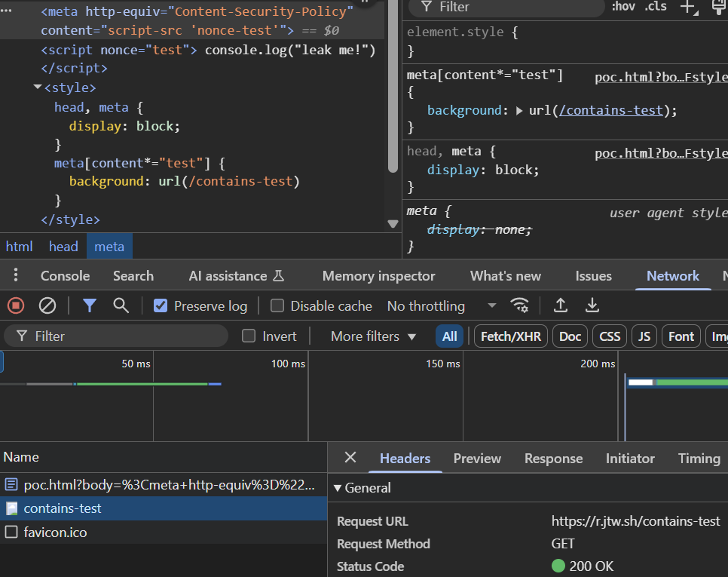Filter requests by Doc
Viewport: 728px width, 577px height.
coord(570,336)
